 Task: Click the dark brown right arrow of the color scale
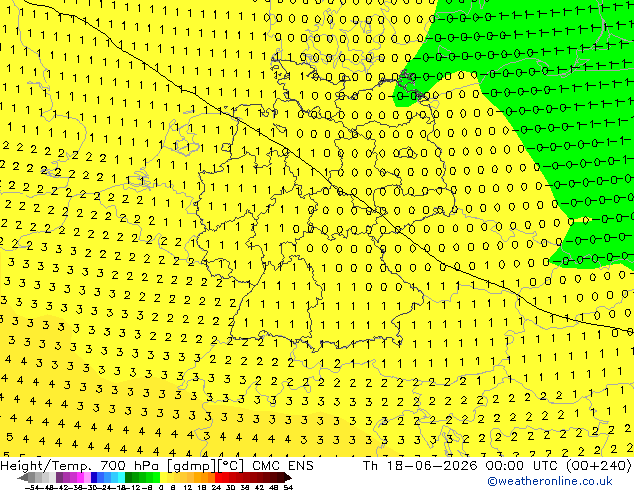(287, 478)
